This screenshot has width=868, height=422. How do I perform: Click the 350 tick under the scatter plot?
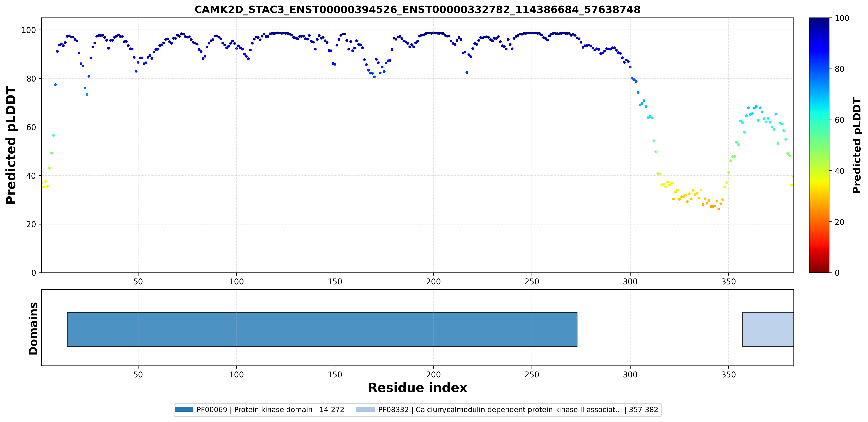point(729,281)
